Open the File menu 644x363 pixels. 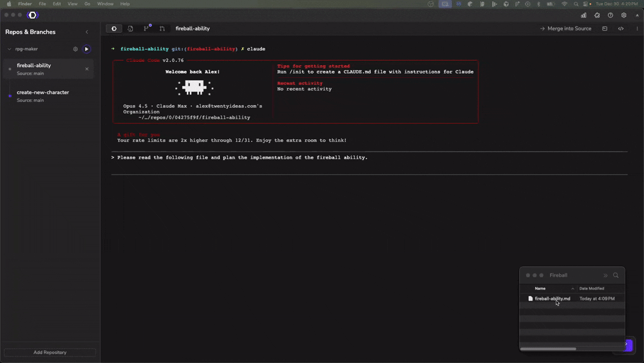click(43, 4)
